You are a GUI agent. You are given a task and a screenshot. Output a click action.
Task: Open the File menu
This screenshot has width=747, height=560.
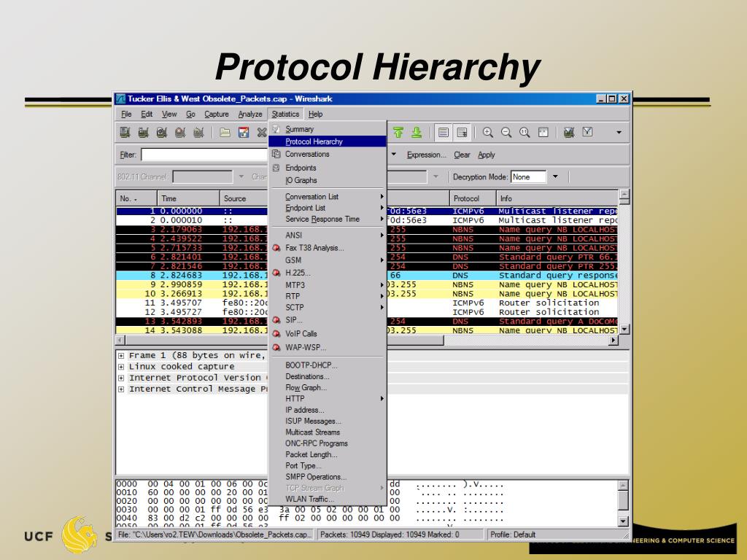coord(126,114)
